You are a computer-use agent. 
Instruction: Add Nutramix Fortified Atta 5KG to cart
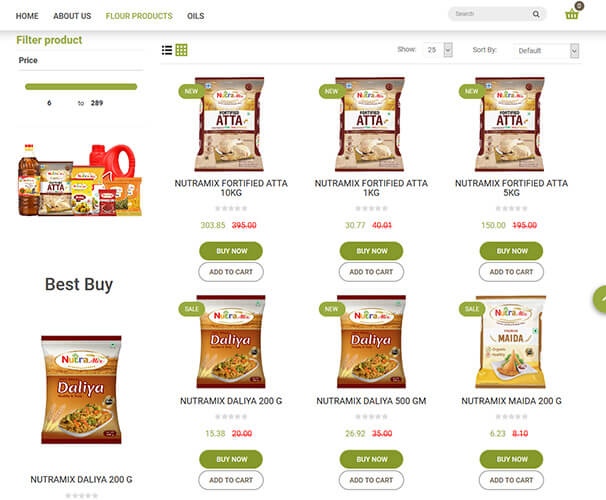pyautogui.click(x=511, y=272)
